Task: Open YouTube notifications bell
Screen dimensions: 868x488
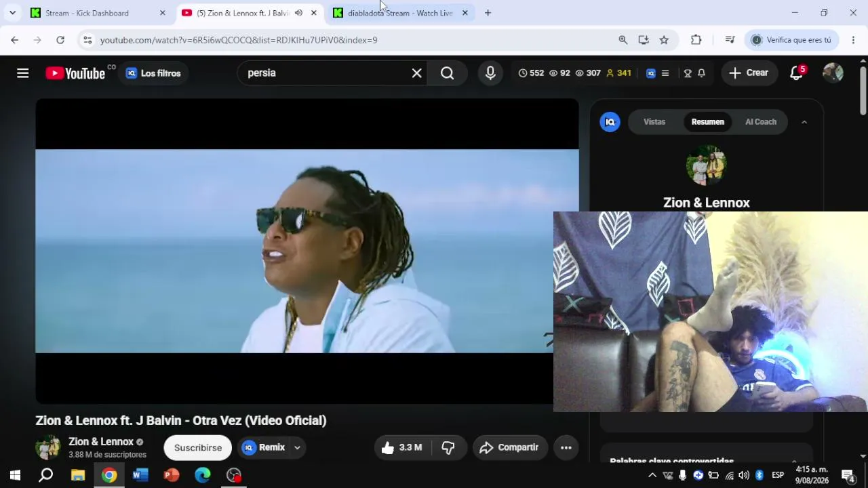Action: click(x=797, y=73)
